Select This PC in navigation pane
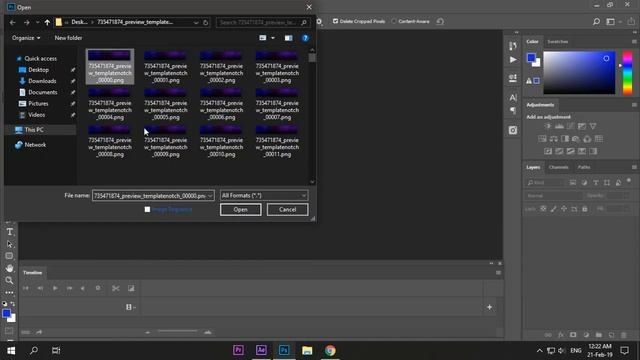Viewport: 640px width, 360px height. pyautogui.click(x=34, y=130)
